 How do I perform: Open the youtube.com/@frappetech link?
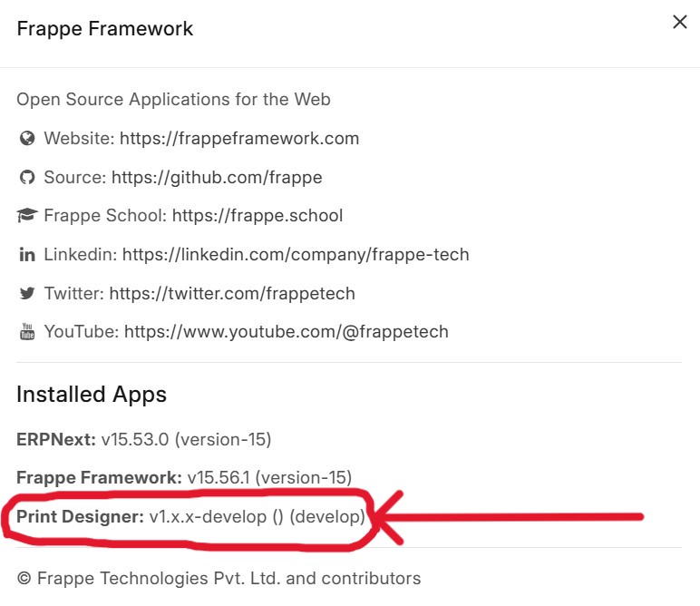pyautogui.click(x=287, y=332)
